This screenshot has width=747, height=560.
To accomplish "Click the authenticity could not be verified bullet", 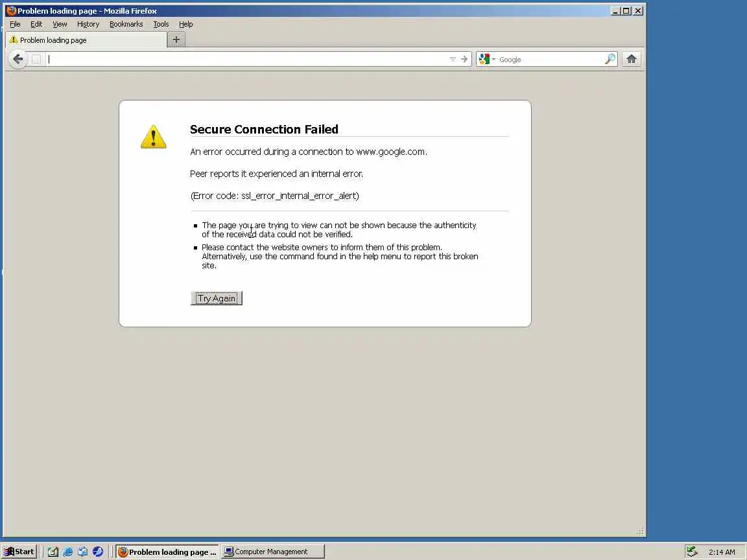I will (338, 229).
